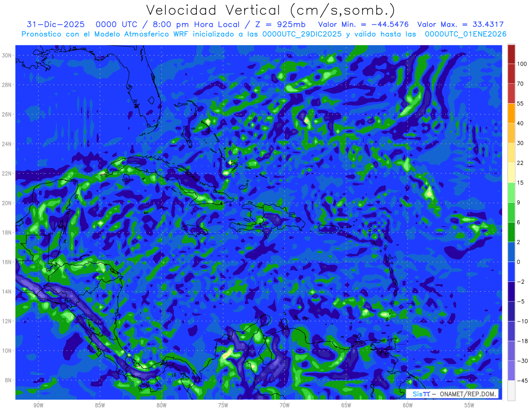Pick the bright blue swatch between -2 and 0

(x=511, y=272)
